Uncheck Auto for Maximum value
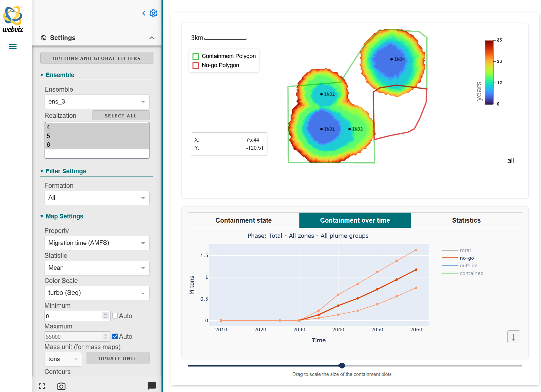This screenshot has width=541, height=392. click(115, 337)
